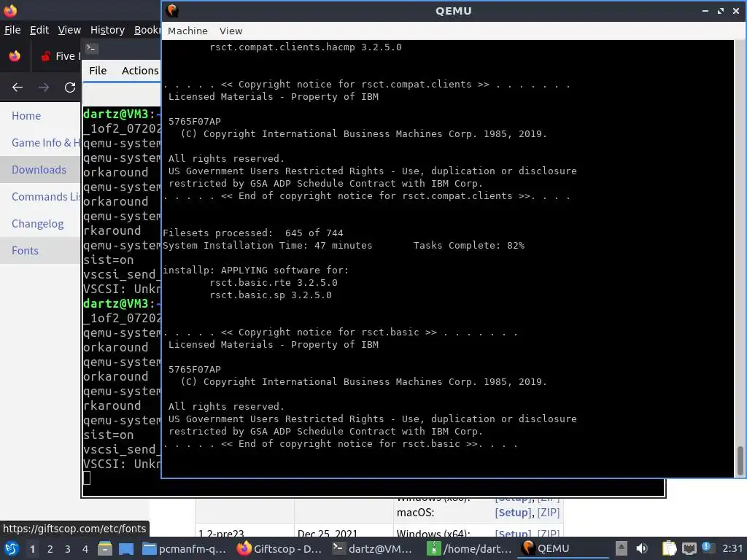Switch to pcmanfm-qt taskbar window
The width and height of the screenshot is (747, 560).
click(x=185, y=549)
